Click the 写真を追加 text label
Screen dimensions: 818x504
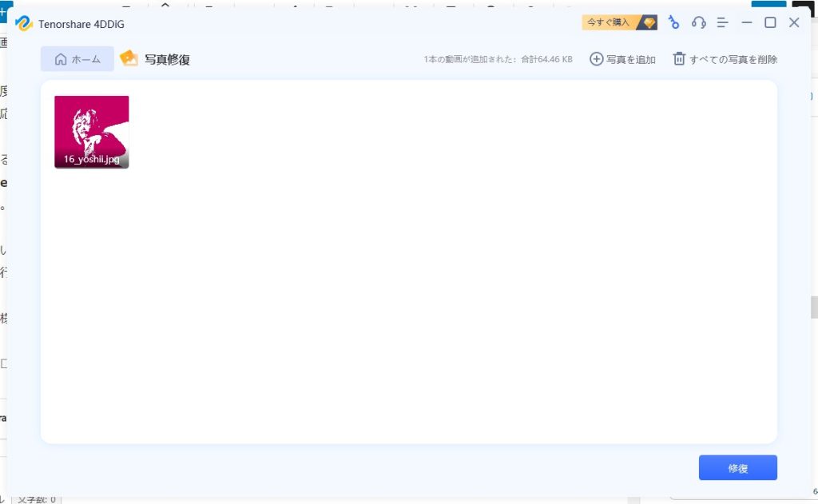pyautogui.click(x=630, y=59)
